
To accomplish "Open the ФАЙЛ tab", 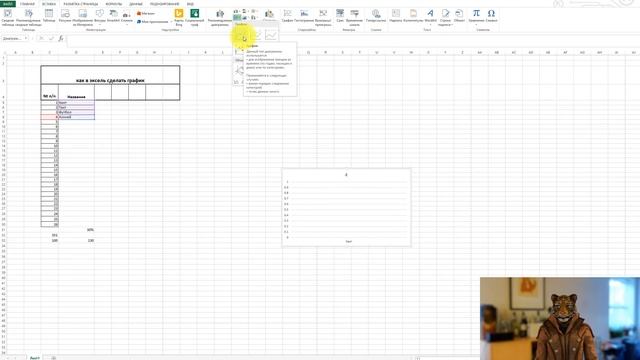I will pyautogui.click(x=8, y=4).
